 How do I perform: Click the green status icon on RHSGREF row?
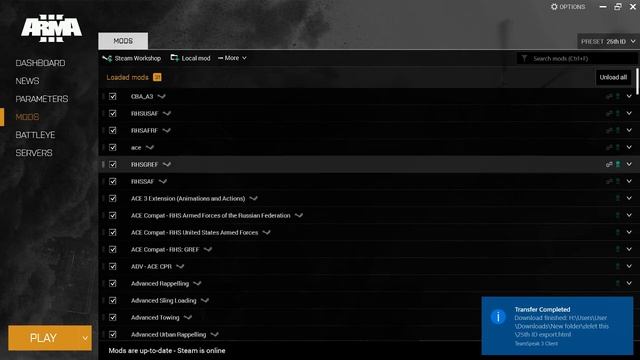tap(618, 164)
